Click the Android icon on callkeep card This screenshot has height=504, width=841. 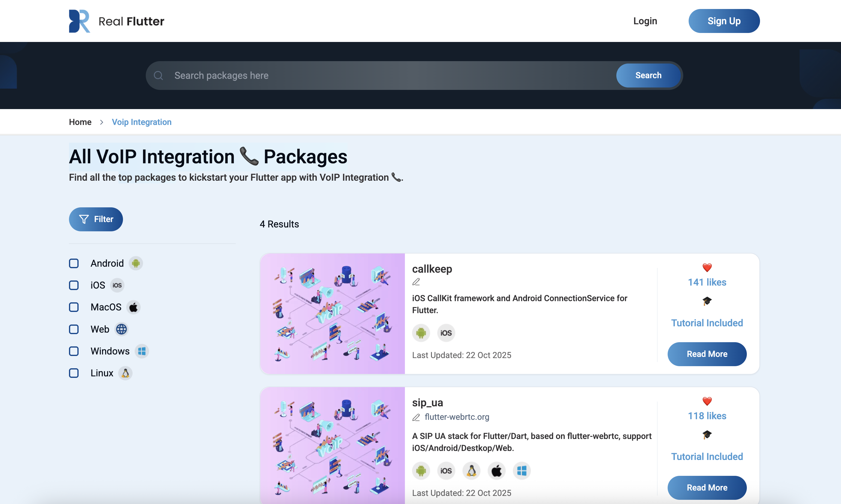tap(421, 333)
